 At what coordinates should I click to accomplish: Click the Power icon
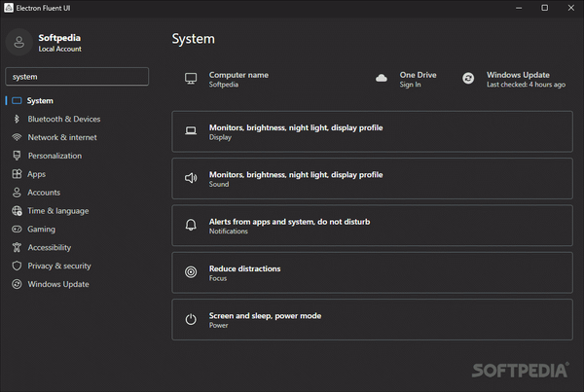tap(191, 319)
